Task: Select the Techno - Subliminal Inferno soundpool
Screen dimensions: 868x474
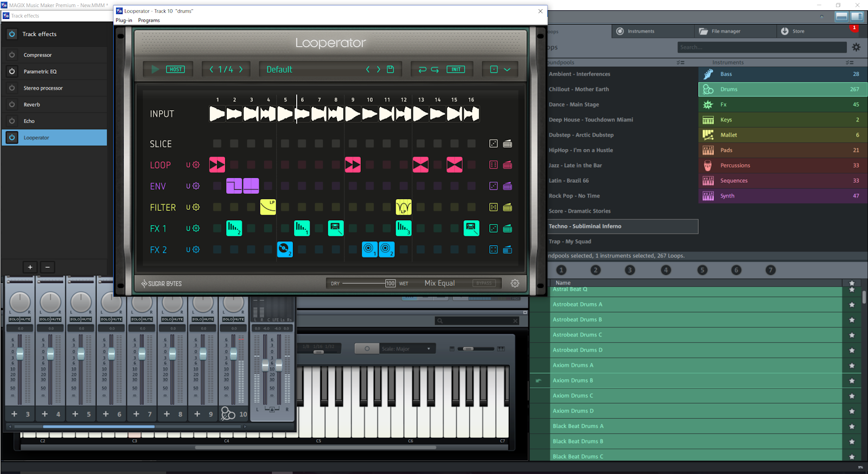Action: (622, 226)
